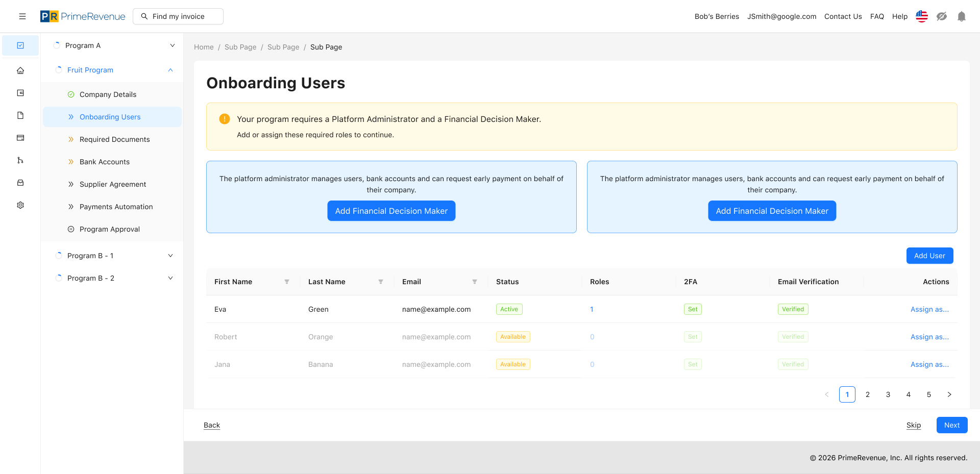
Task: Toggle the crossed-eye visibility icon
Action: pos(942,16)
